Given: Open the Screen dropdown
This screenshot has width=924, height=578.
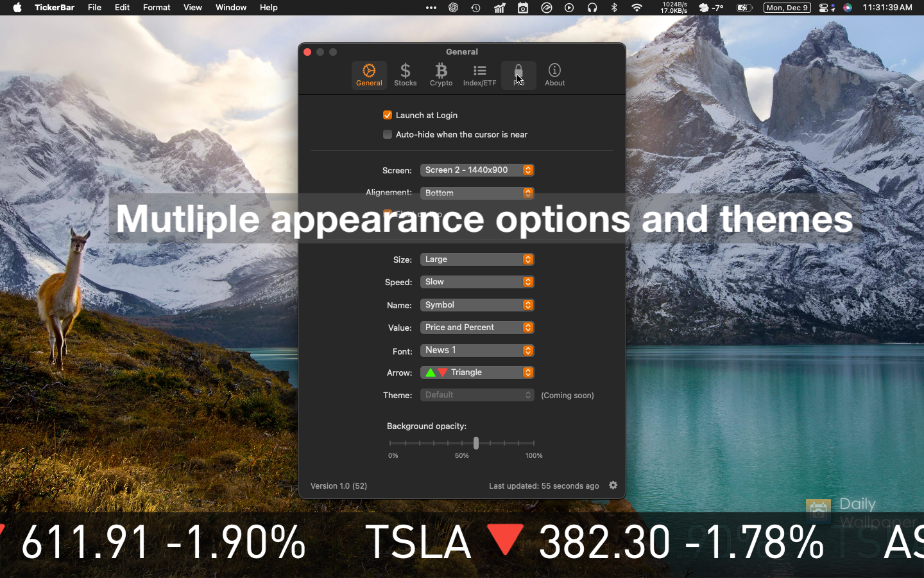Looking at the screenshot, I should [477, 170].
